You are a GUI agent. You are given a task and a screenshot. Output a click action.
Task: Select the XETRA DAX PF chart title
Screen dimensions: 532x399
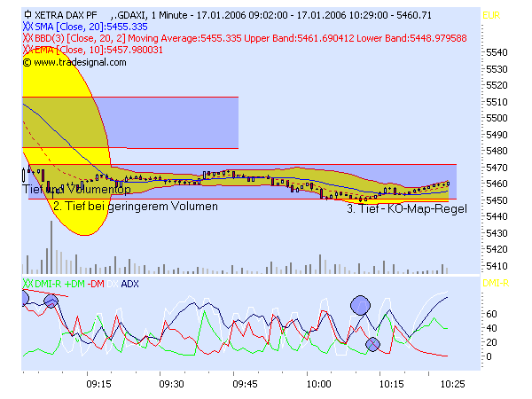point(66,15)
